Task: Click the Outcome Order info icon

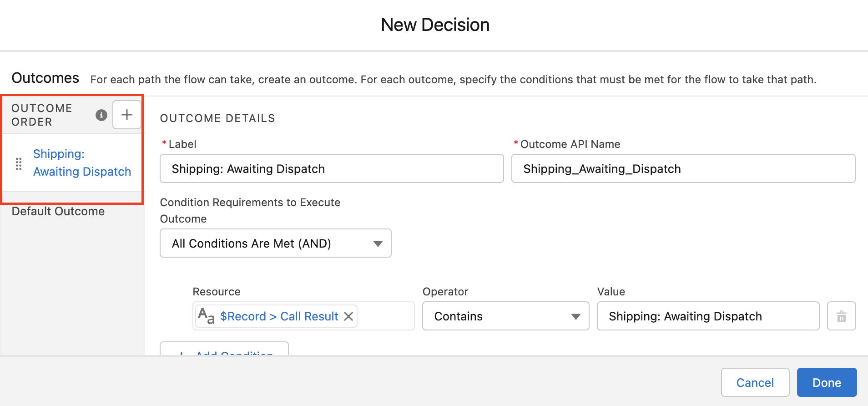Action: point(101,115)
